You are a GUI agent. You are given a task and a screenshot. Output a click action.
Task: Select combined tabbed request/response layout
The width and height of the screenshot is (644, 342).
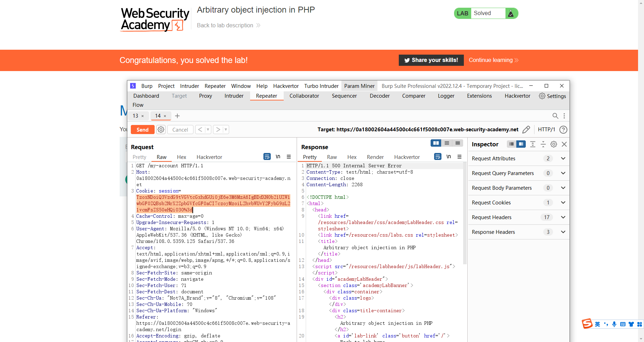coord(458,143)
